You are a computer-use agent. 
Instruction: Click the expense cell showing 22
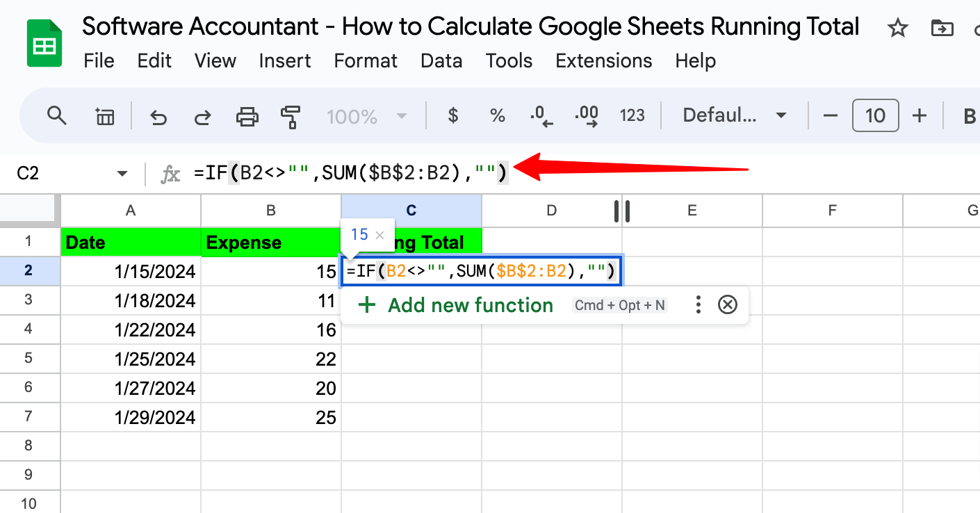click(x=271, y=359)
